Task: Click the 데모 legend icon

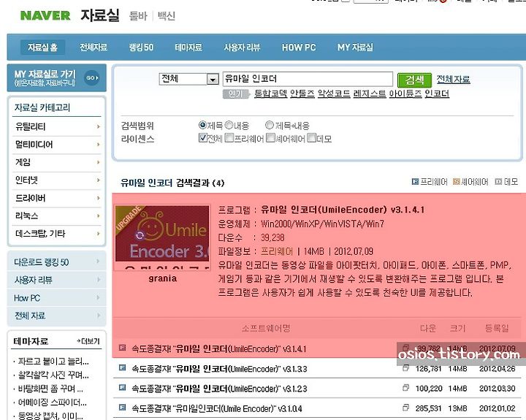Action: pyautogui.click(x=498, y=181)
